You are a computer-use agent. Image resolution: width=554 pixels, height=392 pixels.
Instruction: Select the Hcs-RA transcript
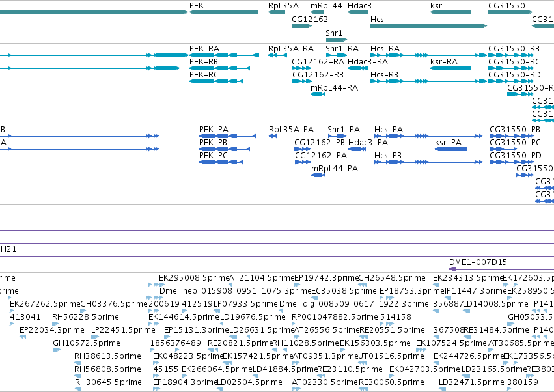point(428,55)
